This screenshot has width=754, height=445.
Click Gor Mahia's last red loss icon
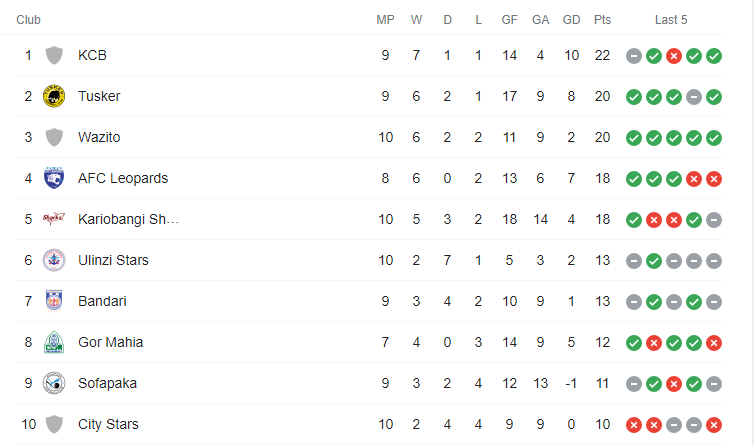(714, 343)
